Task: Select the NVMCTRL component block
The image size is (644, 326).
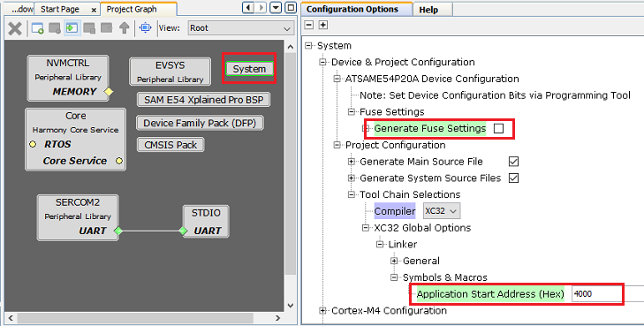Action: click(x=68, y=78)
